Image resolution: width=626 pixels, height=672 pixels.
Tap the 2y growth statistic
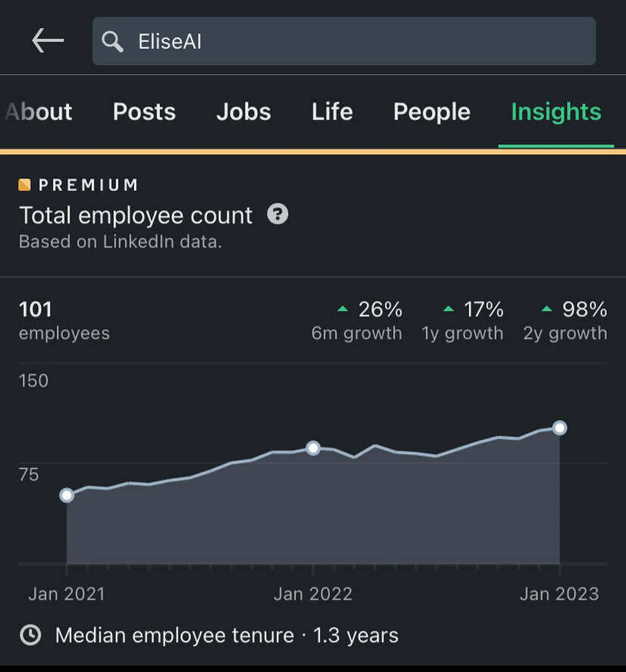(565, 320)
